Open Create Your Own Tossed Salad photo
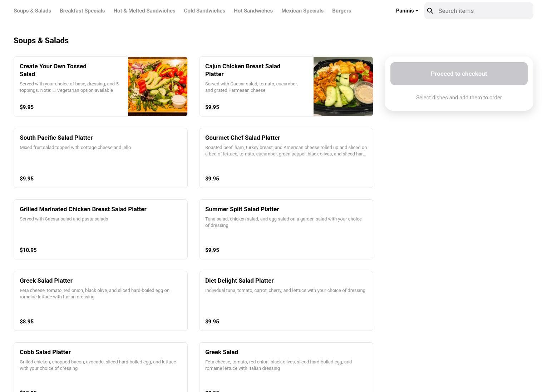Screen dimensions: 547x392 tap(158, 86)
